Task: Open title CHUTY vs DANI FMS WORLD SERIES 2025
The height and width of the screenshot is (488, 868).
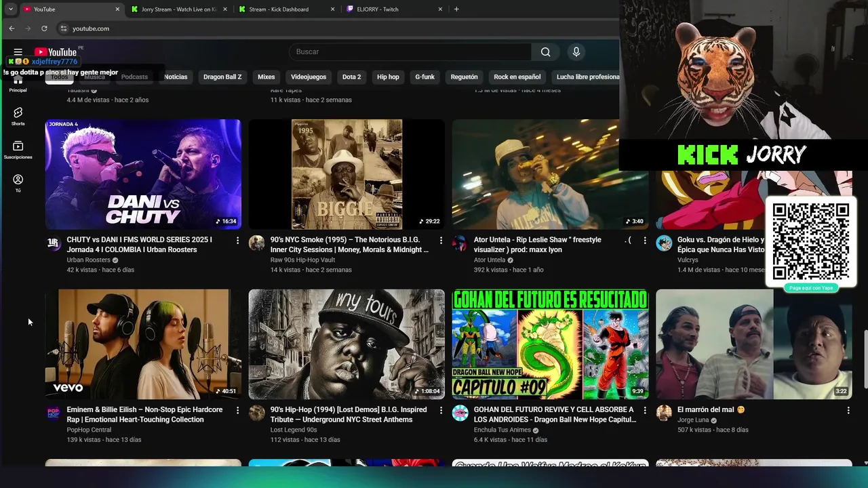Action: click(140, 245)
